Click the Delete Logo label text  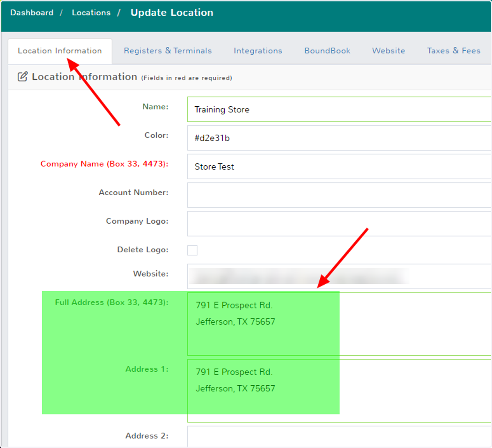click(143, 249)
